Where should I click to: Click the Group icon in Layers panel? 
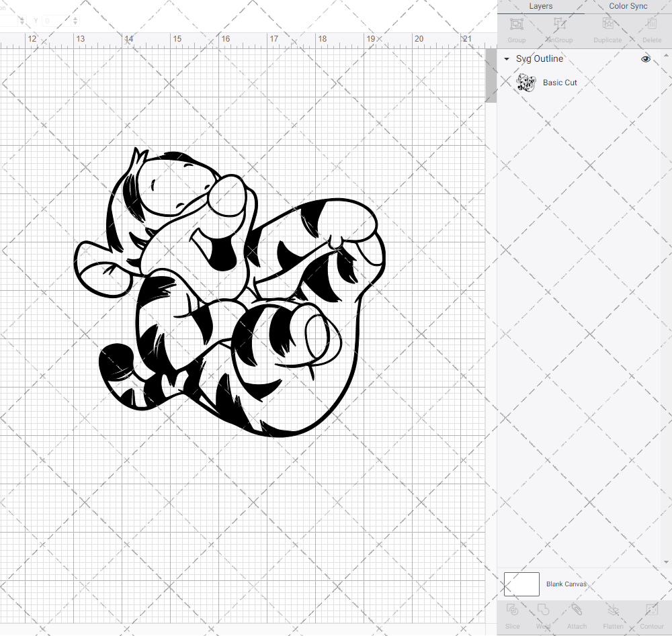tap(516, 24)
